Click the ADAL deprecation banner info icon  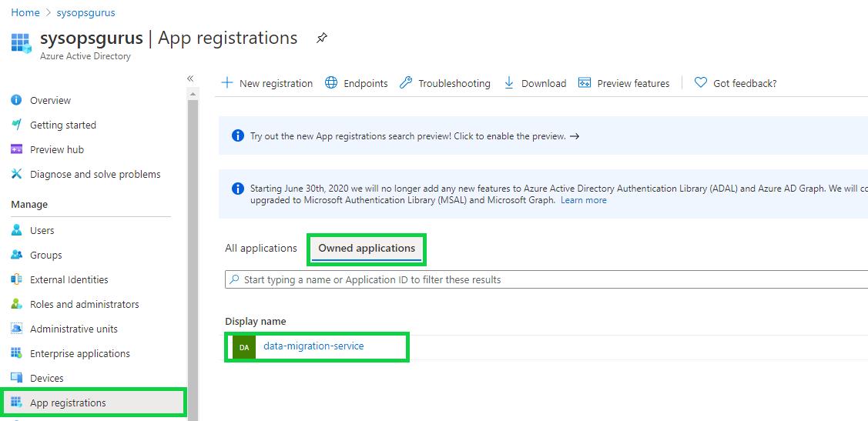click(237, 188)
